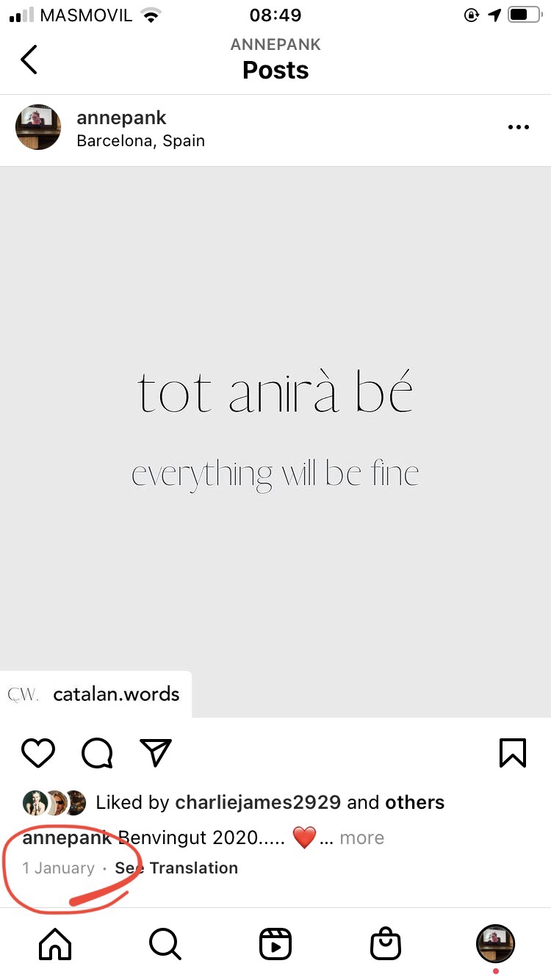The width and height of the screenshot is (551, 980).
Task: Like the post with the heart icon
Action: [x=38, y=752]
